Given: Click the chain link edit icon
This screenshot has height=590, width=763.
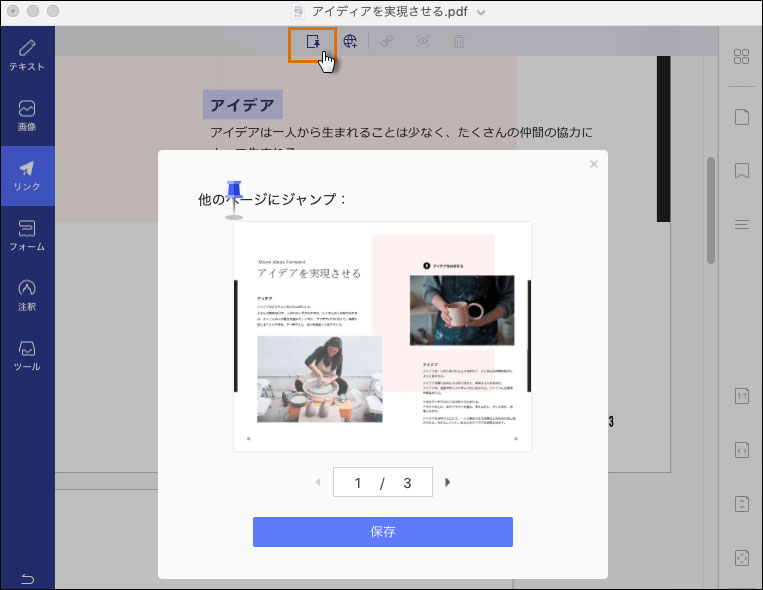Looking at the screenshot, I should (387, 42).
